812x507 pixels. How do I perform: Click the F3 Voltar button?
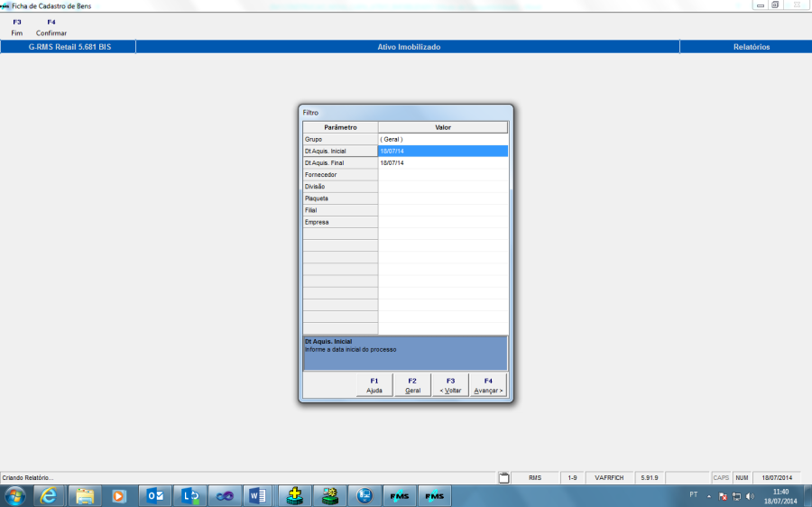click(450, 385)
